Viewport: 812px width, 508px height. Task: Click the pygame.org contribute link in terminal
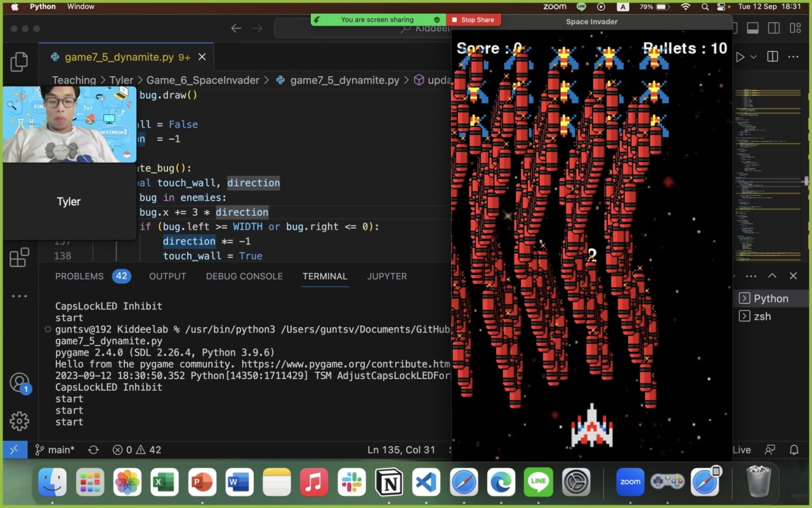click(x=346, y=364)
